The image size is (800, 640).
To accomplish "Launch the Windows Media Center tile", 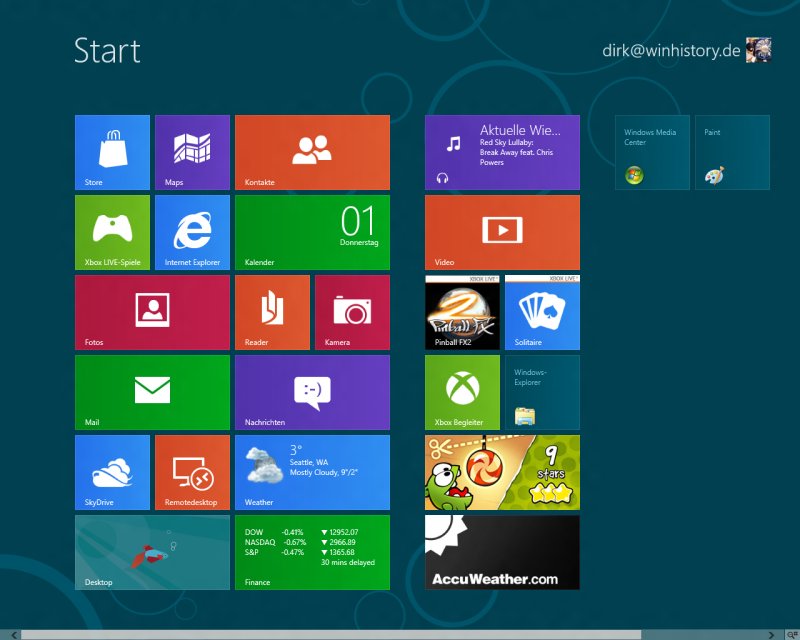I will click(x=652, y=152).
